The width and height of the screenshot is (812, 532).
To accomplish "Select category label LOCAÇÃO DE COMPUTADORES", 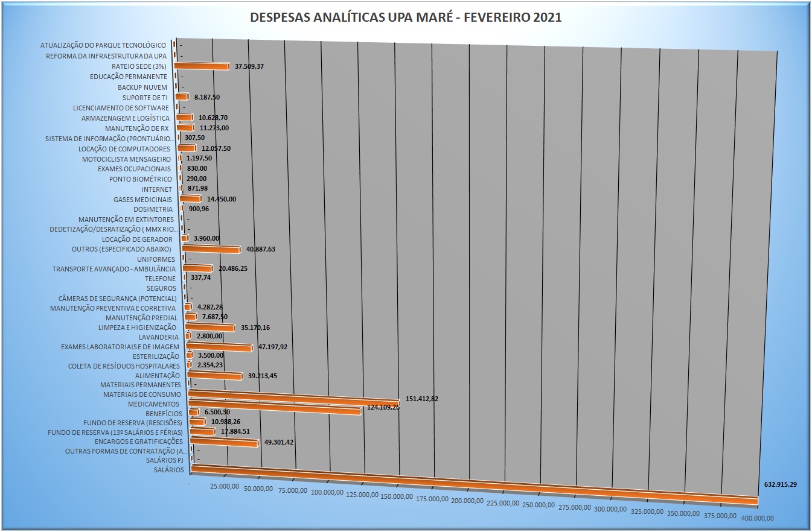I will (x=124, y=149).
